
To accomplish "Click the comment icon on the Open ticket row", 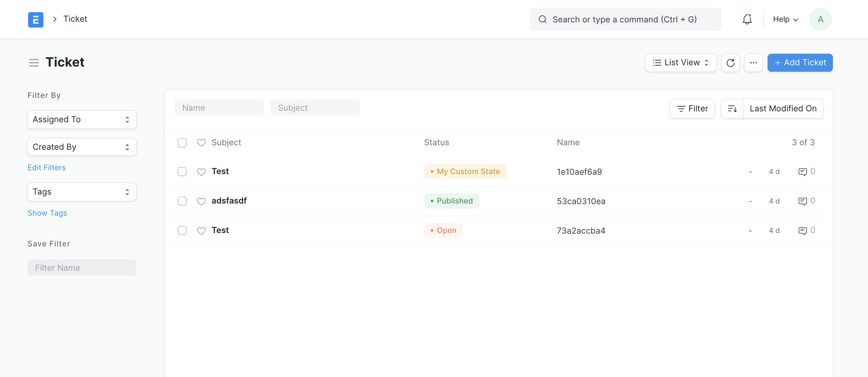I will [802, 231].
